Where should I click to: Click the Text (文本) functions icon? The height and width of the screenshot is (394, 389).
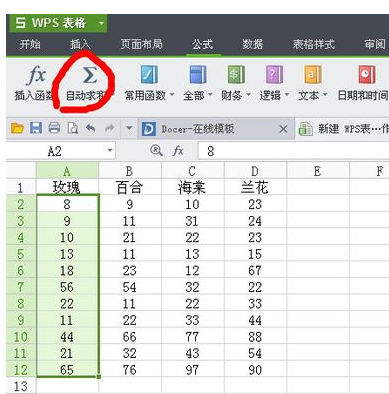313,74
